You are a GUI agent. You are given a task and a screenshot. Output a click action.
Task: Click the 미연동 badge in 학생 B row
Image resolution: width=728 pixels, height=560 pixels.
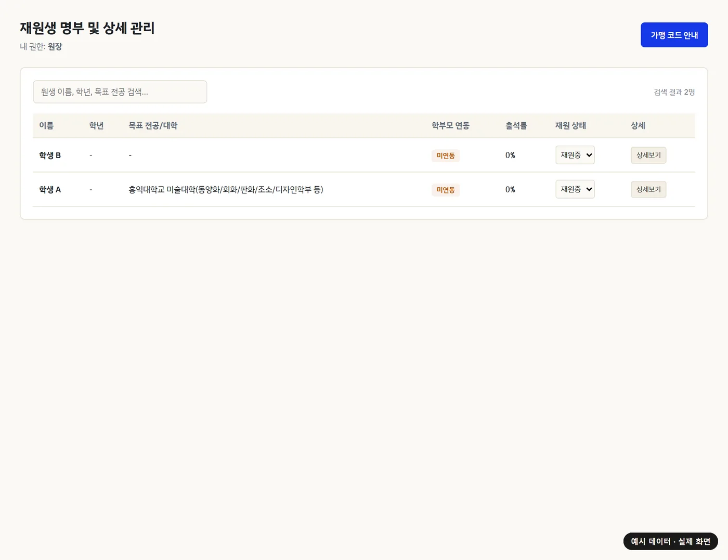pos(446,155)
